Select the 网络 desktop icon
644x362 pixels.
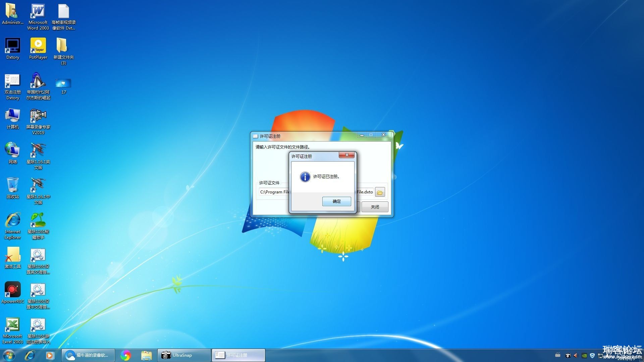(12, 153)
